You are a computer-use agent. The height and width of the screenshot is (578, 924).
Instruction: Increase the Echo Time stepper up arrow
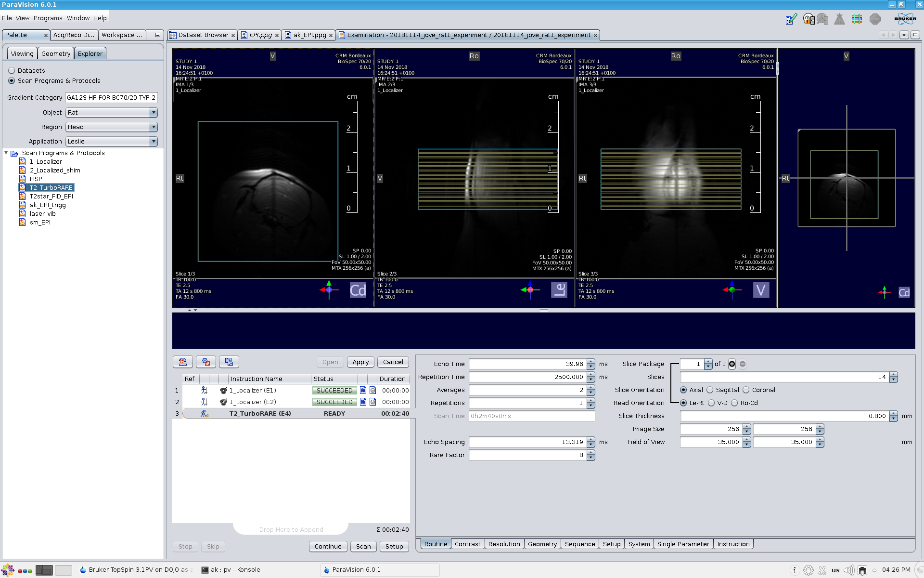point(591,362)
